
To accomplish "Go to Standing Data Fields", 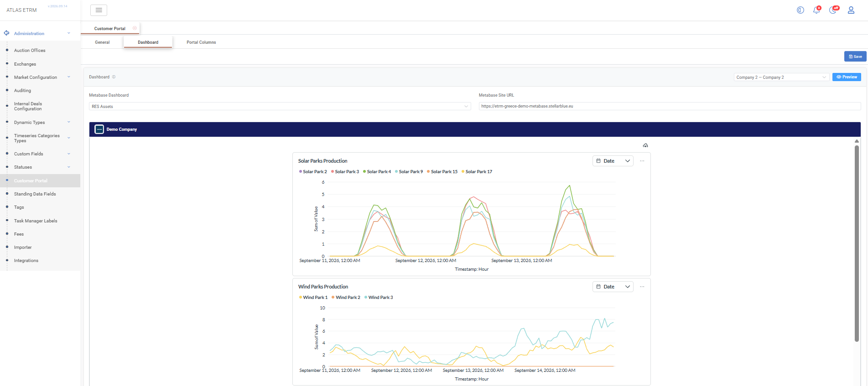I will [x=35, y=194].
